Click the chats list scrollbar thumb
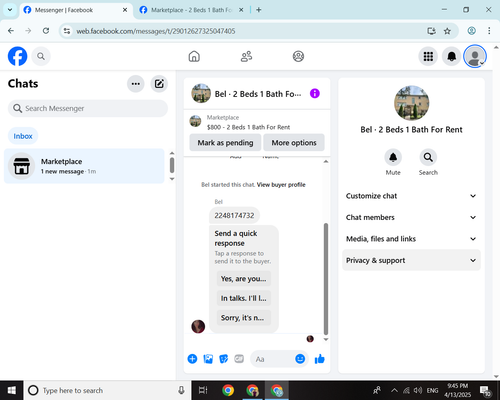500x400 pixels. [172, 165]
